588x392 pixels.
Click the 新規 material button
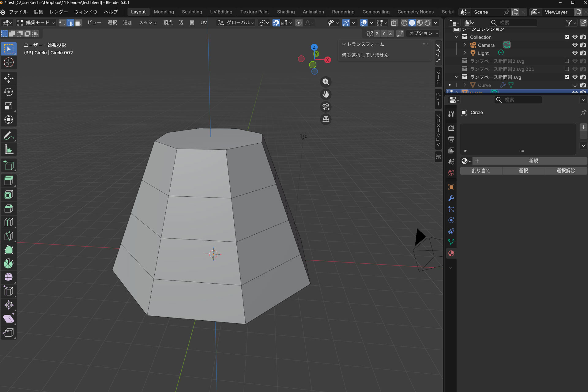[533, 161]
